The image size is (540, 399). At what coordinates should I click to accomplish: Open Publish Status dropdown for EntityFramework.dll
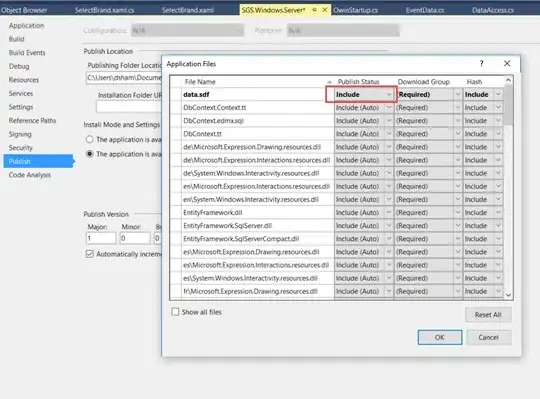389,212
